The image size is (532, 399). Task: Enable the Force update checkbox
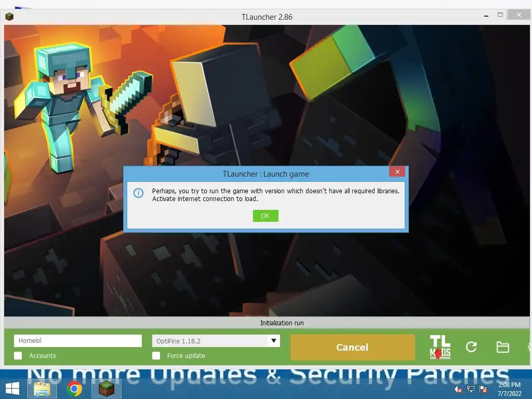pos(156,355)
